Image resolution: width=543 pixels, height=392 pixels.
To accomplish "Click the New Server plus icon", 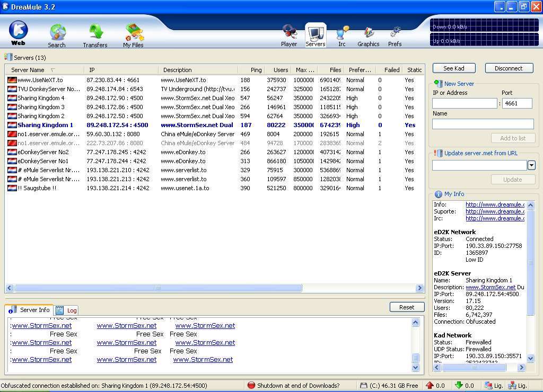I will coord(438,83).
